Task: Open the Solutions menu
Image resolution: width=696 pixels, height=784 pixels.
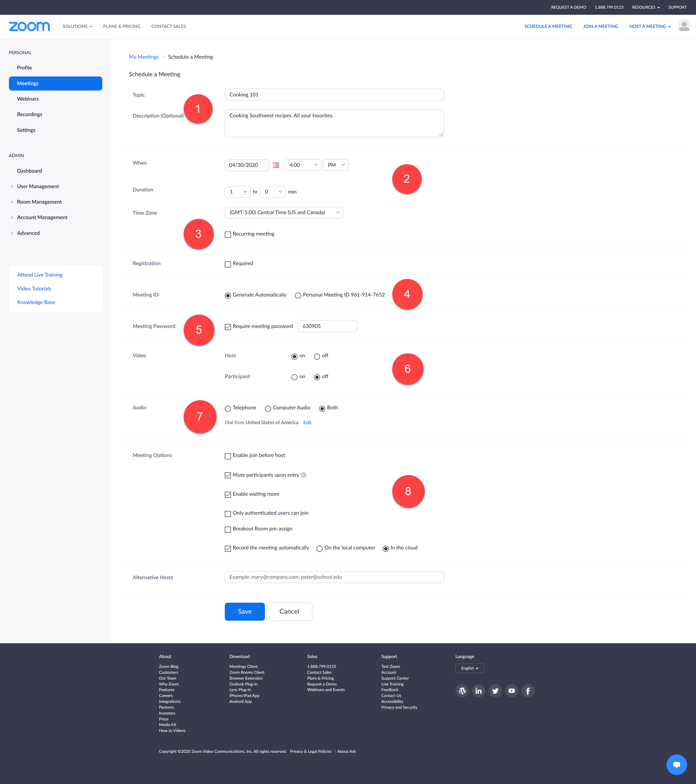Action: tap(77, 27)
